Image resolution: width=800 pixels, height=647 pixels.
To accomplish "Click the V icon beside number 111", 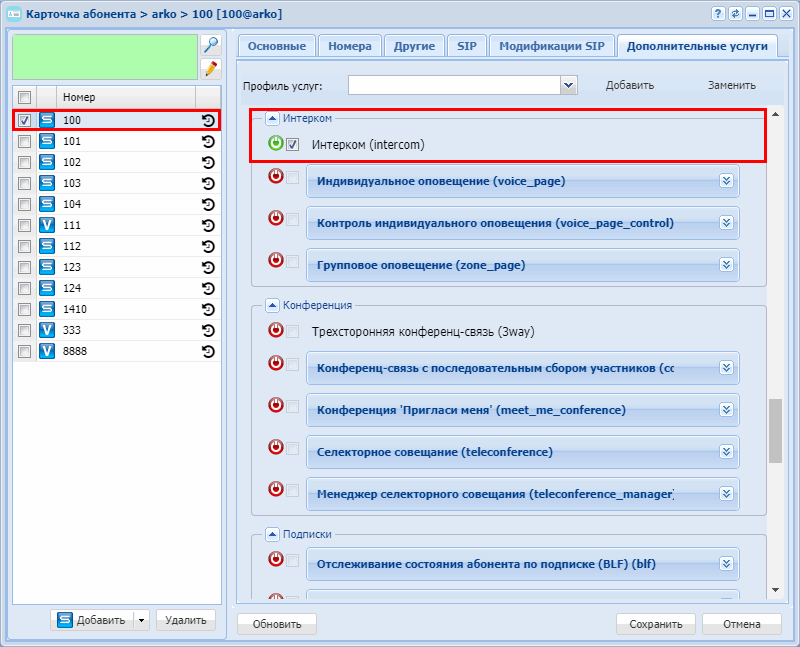I will pos(46,225).
